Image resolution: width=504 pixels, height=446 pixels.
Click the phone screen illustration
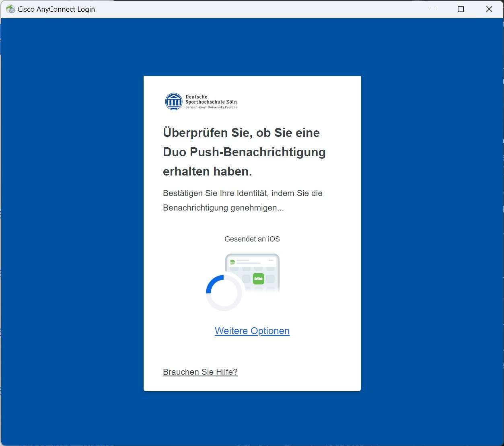pyautogui.click(x=253, y=273)
